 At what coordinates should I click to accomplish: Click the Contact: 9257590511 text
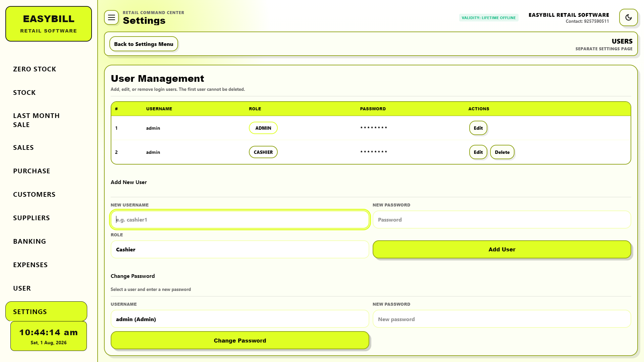(587, 21)
